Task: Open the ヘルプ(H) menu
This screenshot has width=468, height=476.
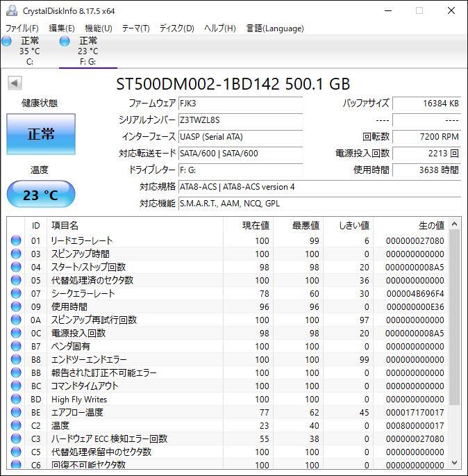Action: pos(220,28)
